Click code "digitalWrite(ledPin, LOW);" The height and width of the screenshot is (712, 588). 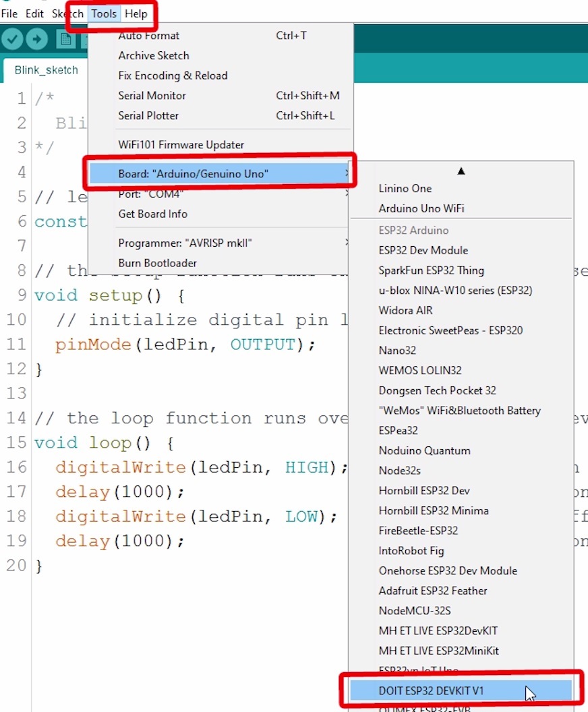196,516
